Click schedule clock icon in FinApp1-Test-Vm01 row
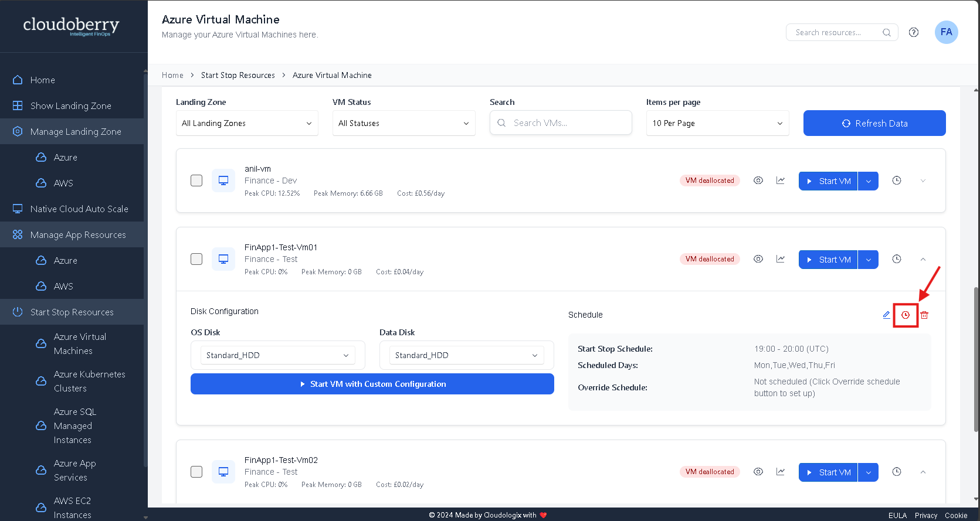The width and height of the screenshot is (980, 521). (897, 259)
